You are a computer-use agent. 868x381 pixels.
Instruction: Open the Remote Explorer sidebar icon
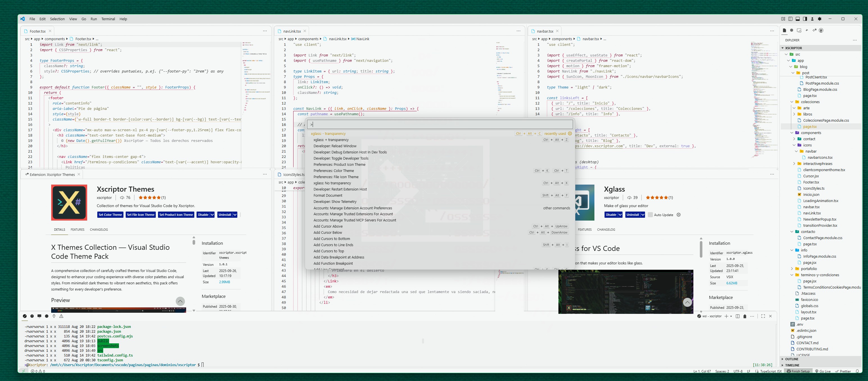tap(799, 30)
